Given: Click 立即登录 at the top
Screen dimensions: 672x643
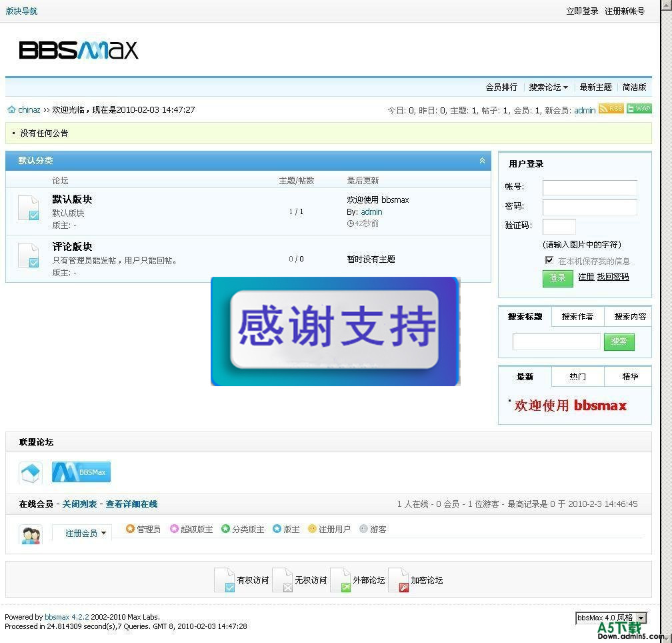Looking at the screenshot, I should click(x=581, y=11).
